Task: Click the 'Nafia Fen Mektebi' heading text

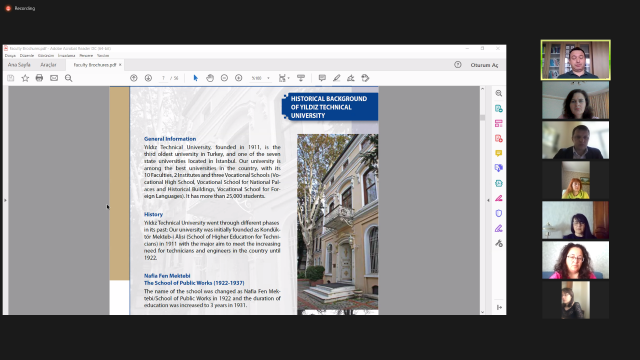Action: click(x=167, y=276)
